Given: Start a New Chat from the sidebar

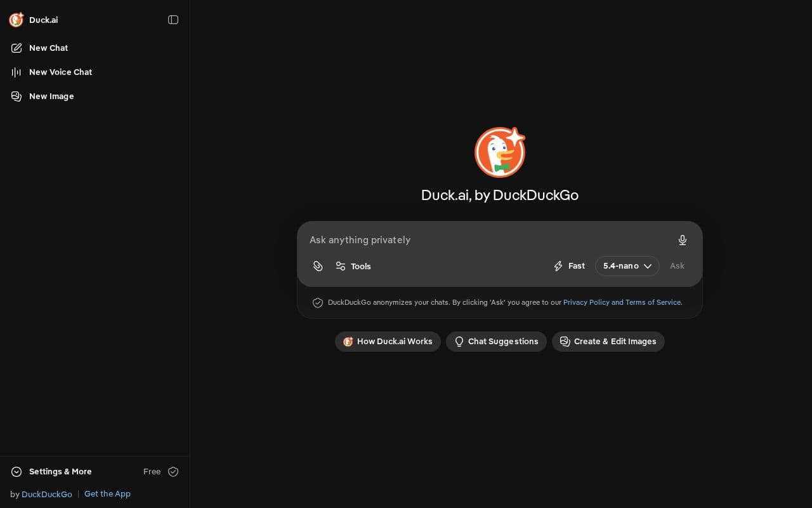Looking at the screenshot, I should pyautogui.click(x=95, y=48).
